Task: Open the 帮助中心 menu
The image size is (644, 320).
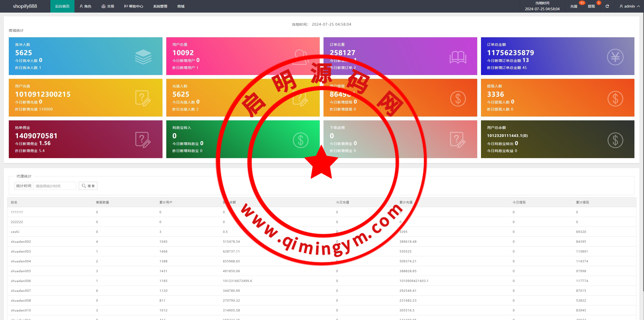Action: pyautogui.click(x=134, y=6)
